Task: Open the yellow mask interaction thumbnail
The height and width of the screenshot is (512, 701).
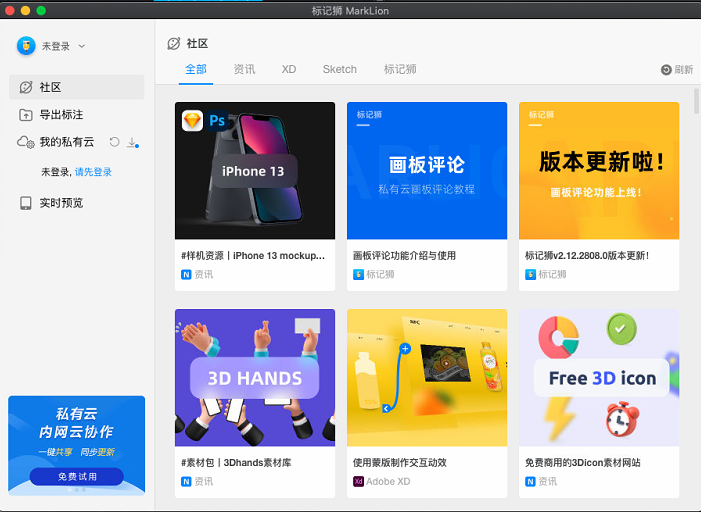Action: point(427,377)
